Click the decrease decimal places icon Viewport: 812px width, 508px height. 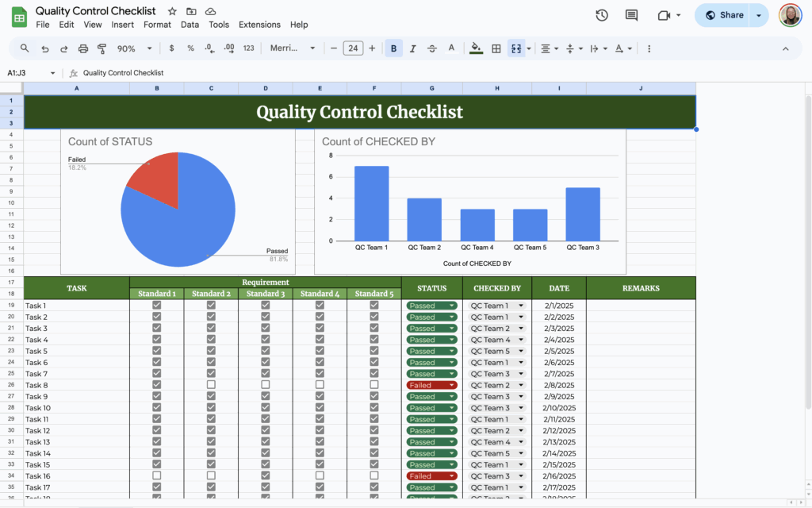pos(209,48)
